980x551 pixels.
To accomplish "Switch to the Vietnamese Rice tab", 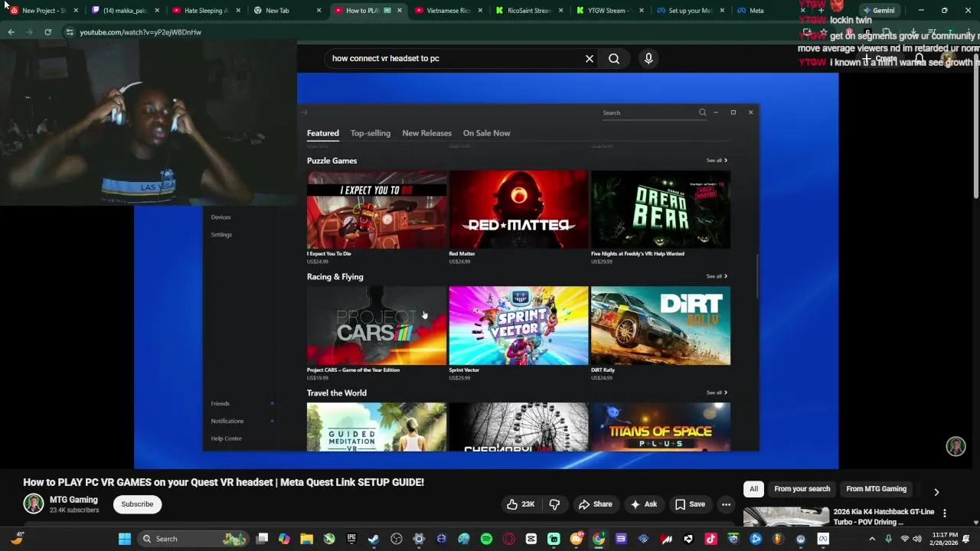I will [x=448, y=11].
